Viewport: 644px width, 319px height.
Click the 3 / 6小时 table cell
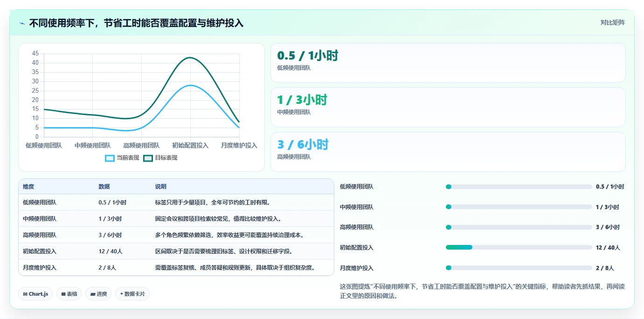[x=110, y=235]
